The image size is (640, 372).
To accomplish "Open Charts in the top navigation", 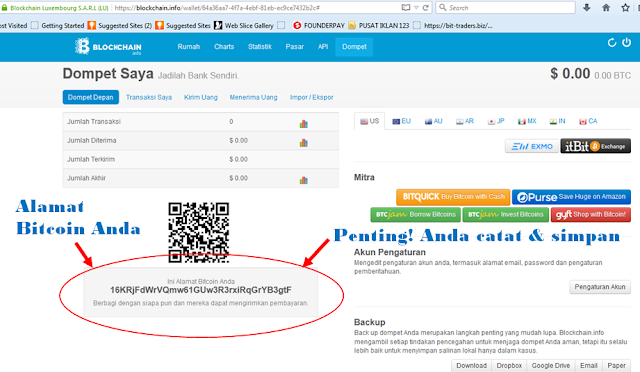I will 224,47.
